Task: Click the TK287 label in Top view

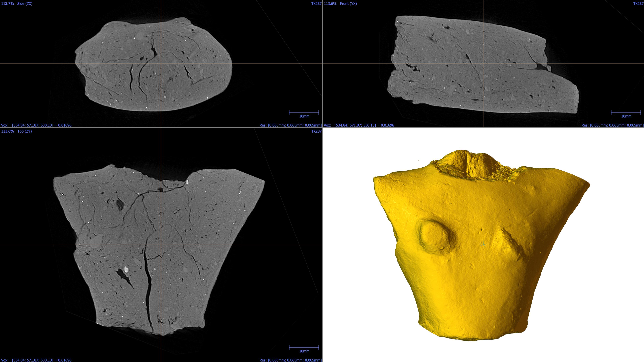Action: click(x=316, y=131)
